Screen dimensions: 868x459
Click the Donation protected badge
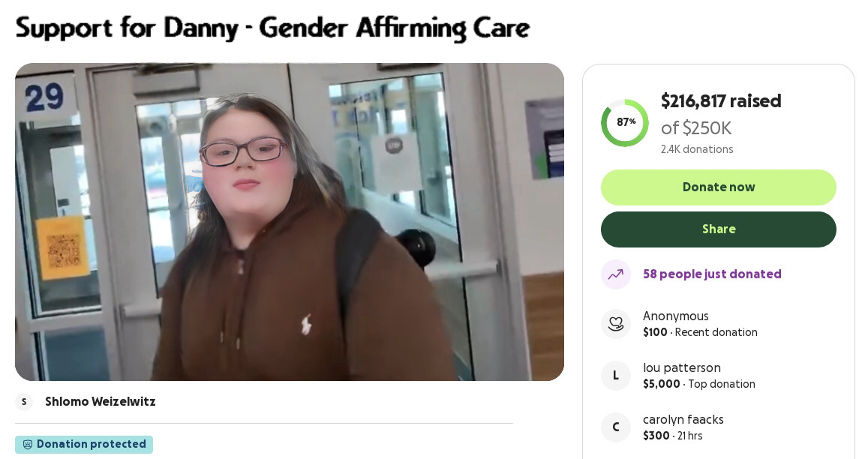[x=84, y=445]
